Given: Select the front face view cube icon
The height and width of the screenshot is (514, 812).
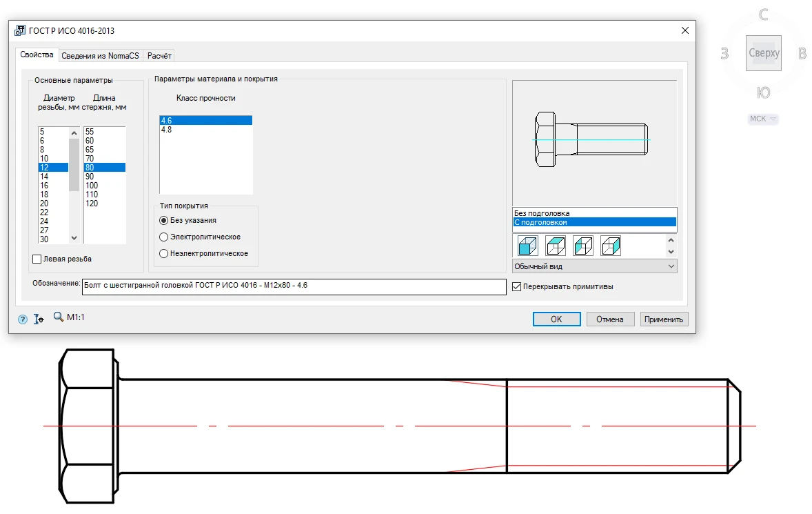Looking at the screenshot, I should point(528,246).
